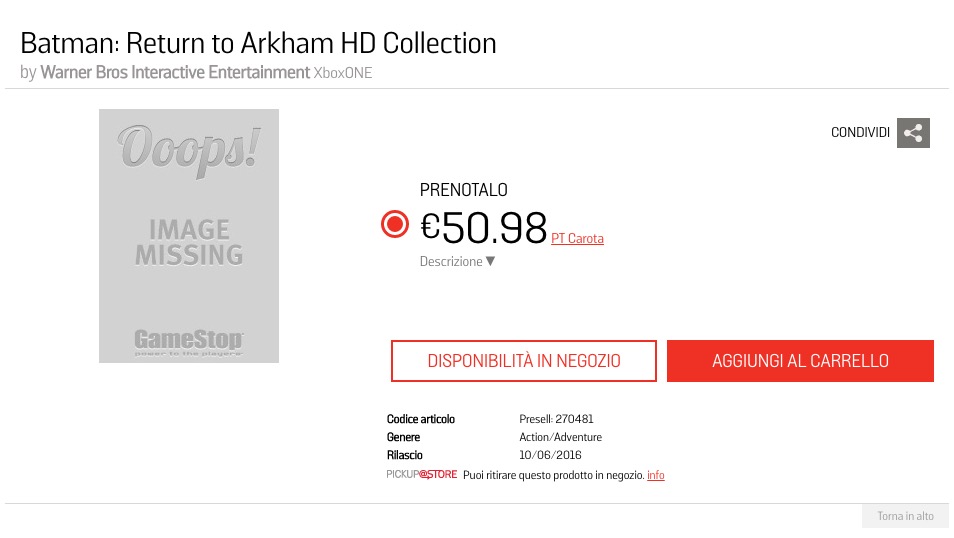954x538 pixels.
Task: Click the Image Missing product thumbnail
Action: point(189,236)
